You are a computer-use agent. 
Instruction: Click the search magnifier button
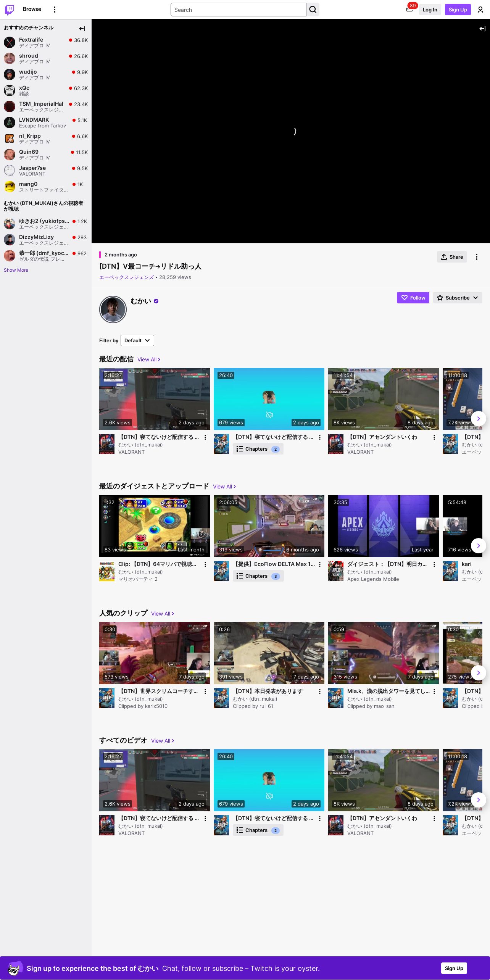pyautogui.click(x=313, y=10)
